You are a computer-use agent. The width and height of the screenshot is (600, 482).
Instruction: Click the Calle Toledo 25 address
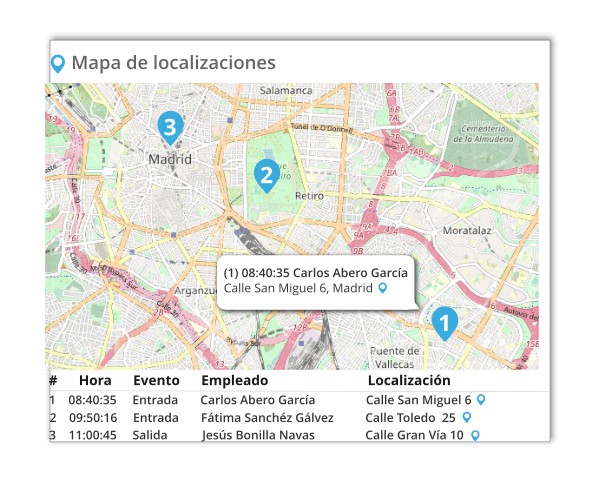pos(410,417)
